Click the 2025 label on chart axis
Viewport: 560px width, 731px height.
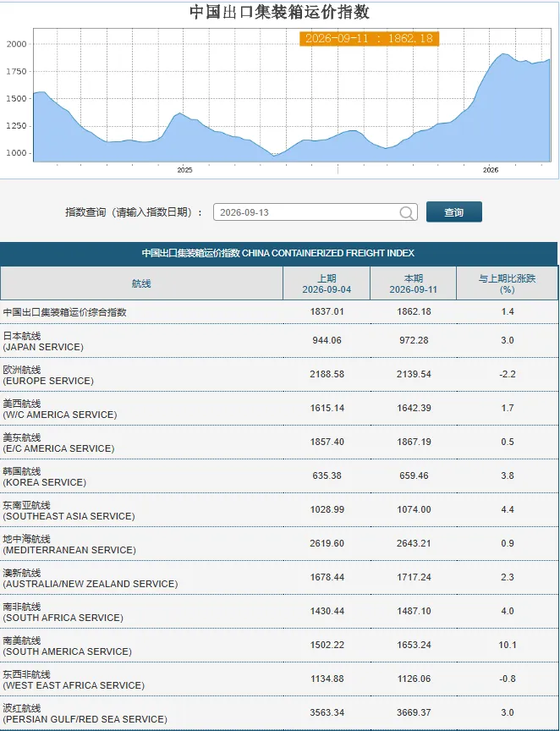184,170
